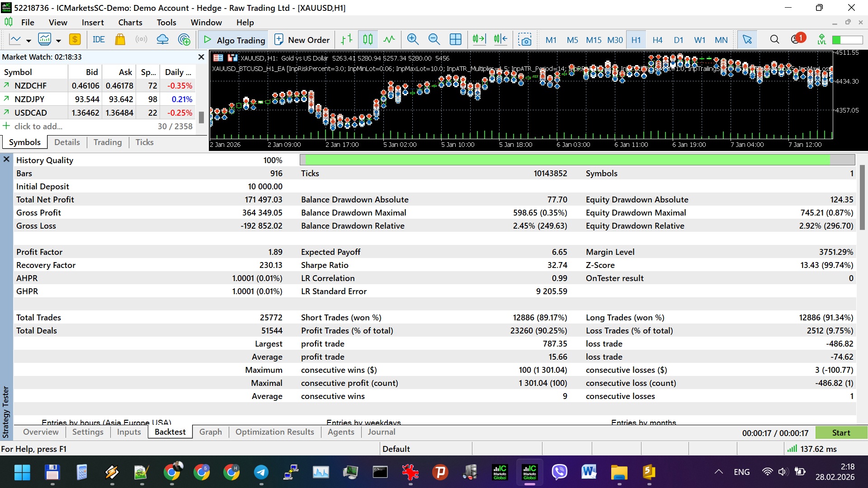Click the Market shopping bag icon
Image resolution: width=868 pixels, height=488 pixels.
(x=120, y=40)
